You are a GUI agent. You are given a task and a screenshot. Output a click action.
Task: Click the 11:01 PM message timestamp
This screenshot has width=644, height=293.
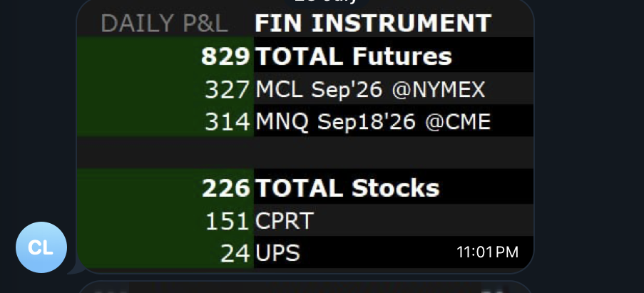click(487, 252)
